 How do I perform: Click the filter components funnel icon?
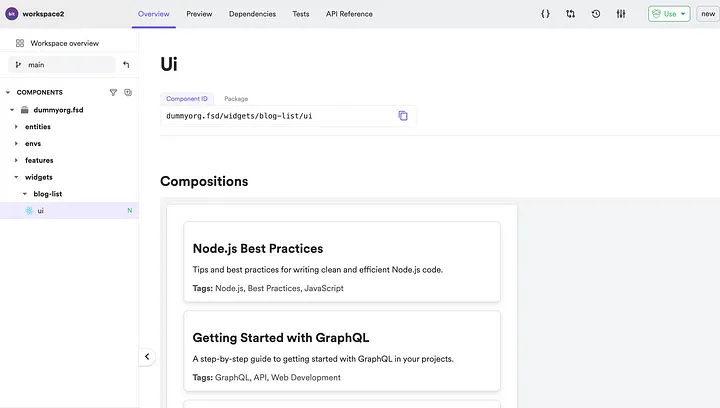point(113,92)
